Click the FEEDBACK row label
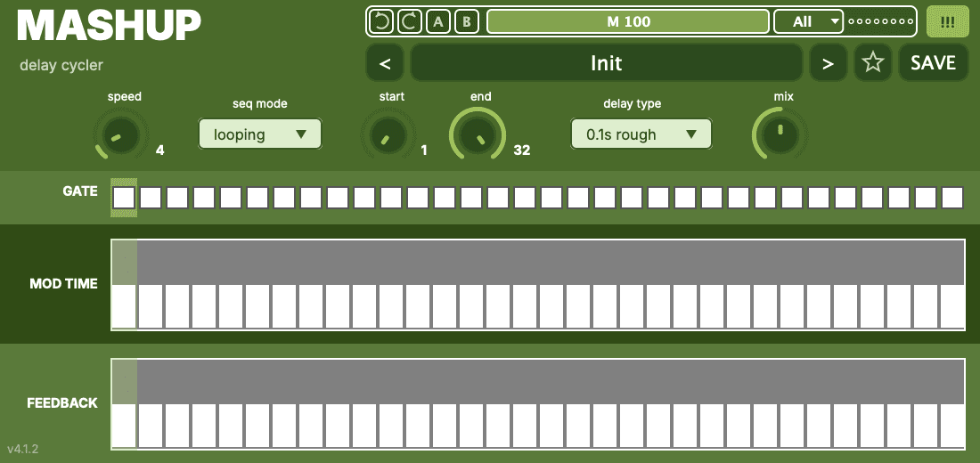The width and height of the screenshot is (980, 463). [x=62, y=403]
